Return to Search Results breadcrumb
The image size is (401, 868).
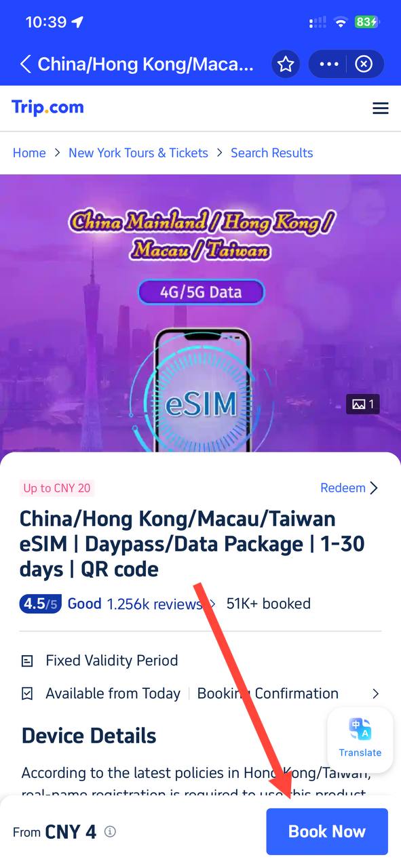click(272, 153)
